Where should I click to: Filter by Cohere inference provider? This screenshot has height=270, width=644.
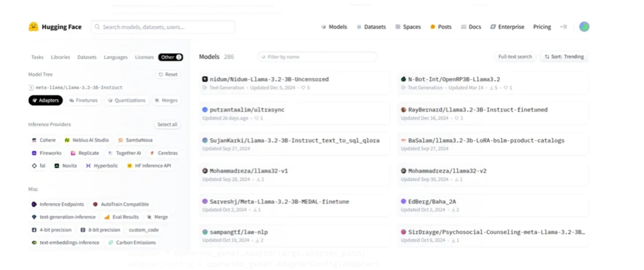(x=44, y=140)
